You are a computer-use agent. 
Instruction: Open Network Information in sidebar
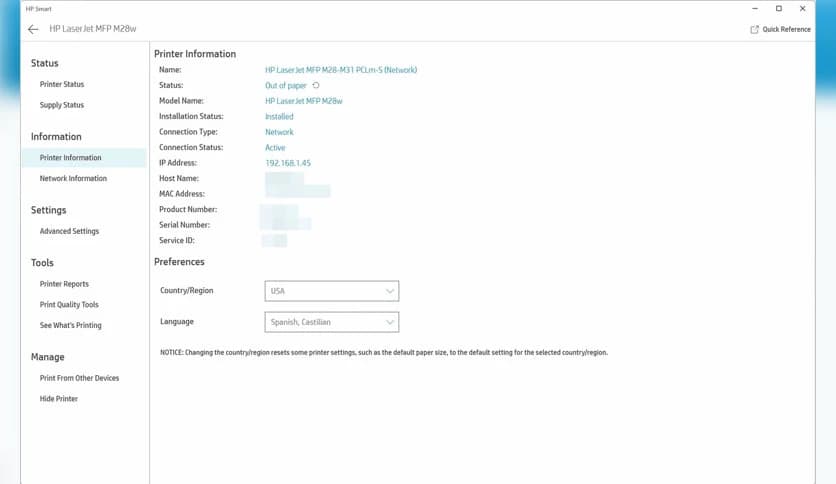tap(73, 179)
